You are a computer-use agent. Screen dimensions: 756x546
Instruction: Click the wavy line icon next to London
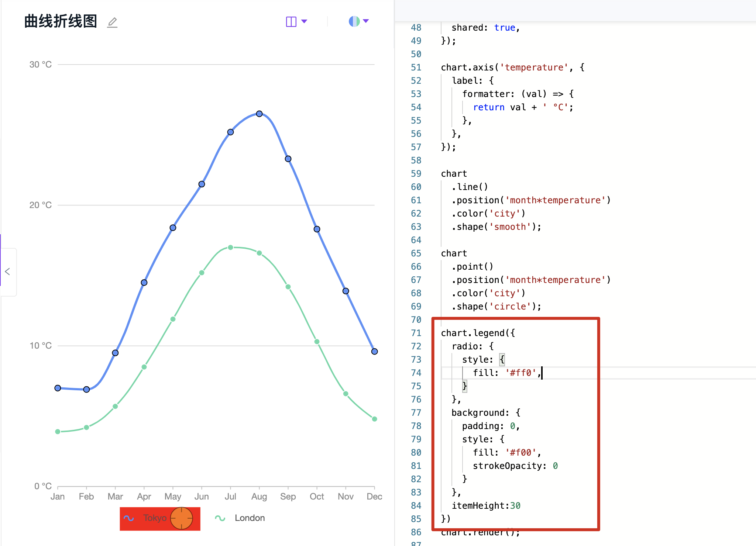[x=220, y=518]
